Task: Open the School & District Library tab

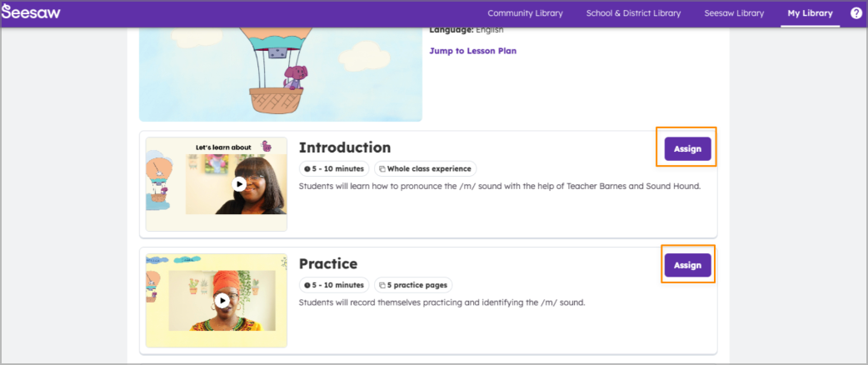Action: (633, 13)
